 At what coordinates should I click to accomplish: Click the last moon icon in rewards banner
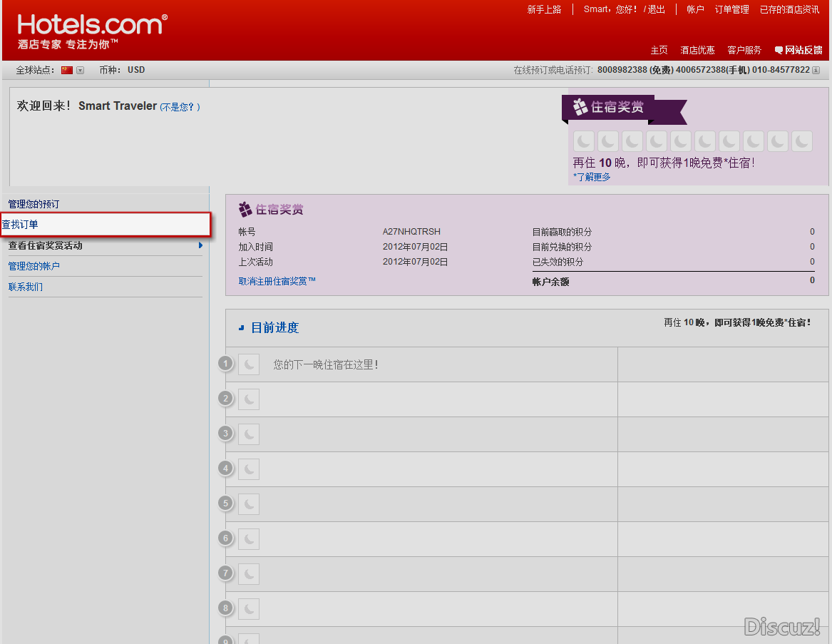[802, 141]
